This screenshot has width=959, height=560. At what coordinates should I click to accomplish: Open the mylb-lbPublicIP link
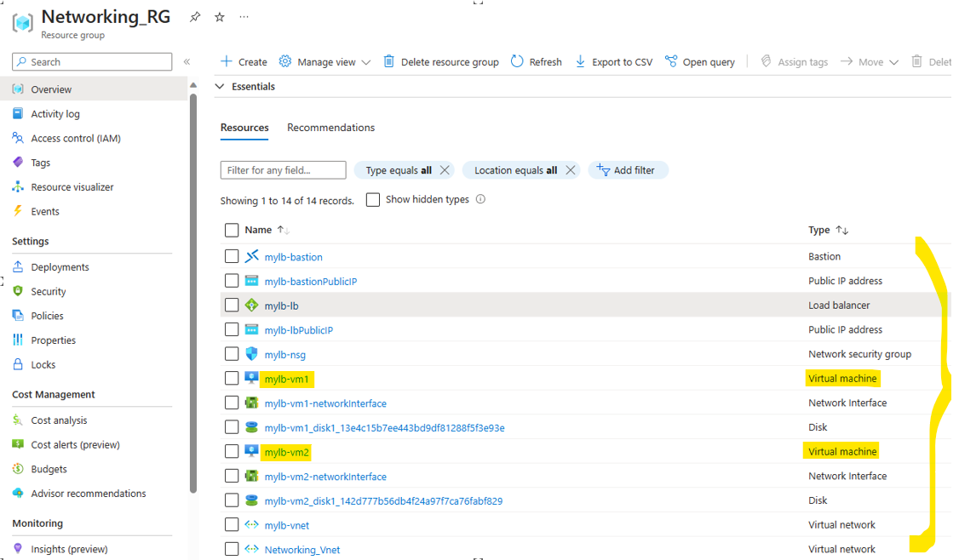[298, 330]
